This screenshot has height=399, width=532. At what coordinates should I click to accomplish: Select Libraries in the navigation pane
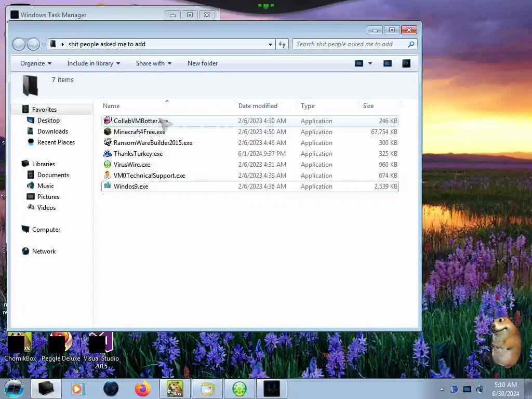point(44,164)
